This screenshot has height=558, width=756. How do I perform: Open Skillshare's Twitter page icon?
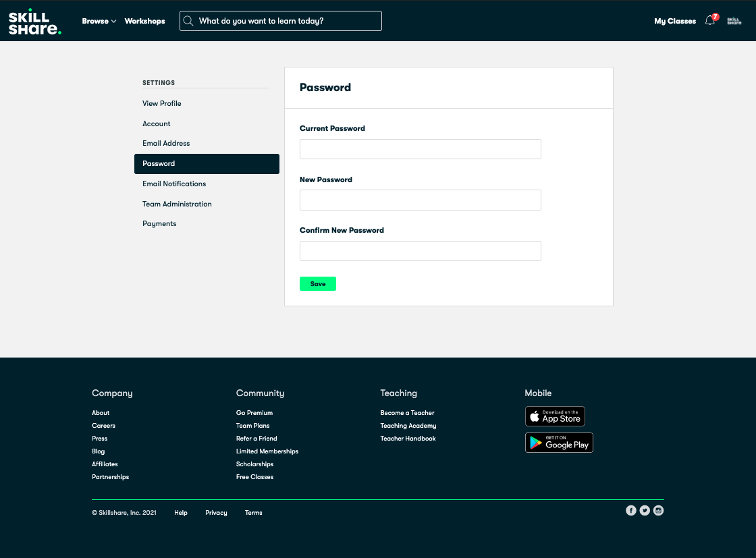coord(645,510)
